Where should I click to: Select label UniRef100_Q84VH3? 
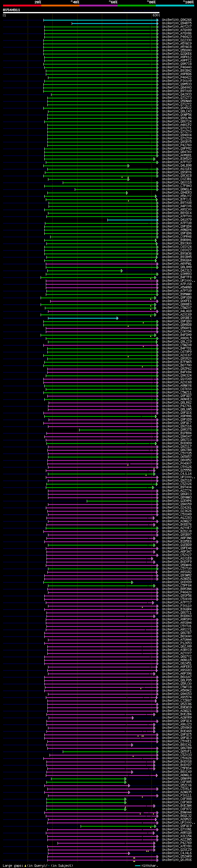point(176,88)
